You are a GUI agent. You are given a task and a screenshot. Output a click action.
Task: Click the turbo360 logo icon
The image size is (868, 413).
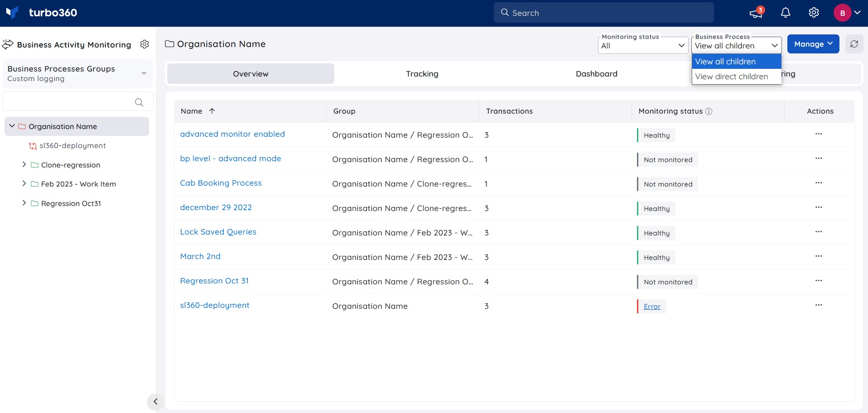12,12
